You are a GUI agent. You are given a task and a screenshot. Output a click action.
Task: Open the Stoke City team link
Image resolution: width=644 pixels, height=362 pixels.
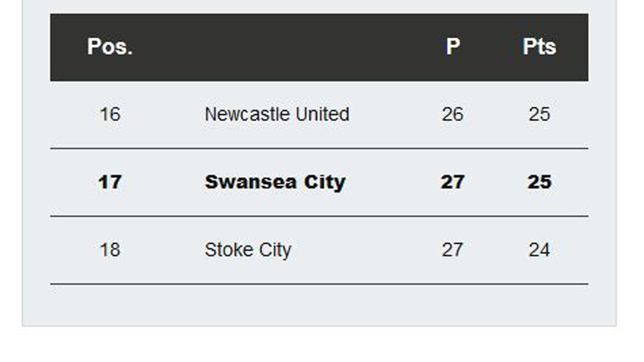(248, 250)
